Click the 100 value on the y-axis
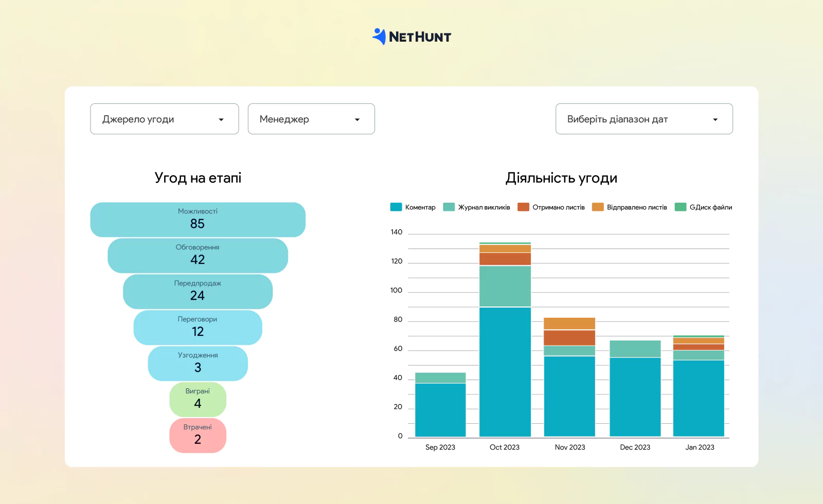Screen dimensions: 823x504 (x=397, y=291)
